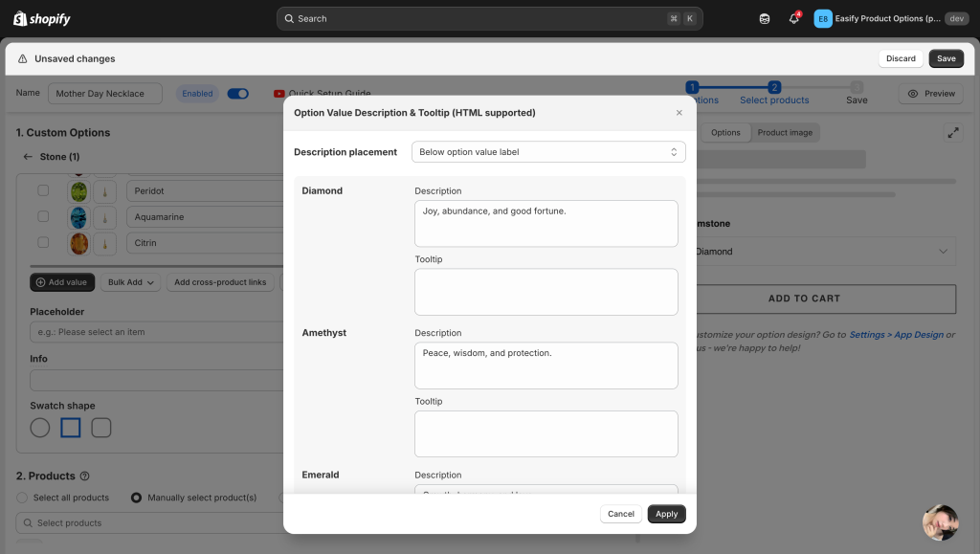Toggle the Enabled switch
Viewport: 980px width, 554px height.
(237, 94)
